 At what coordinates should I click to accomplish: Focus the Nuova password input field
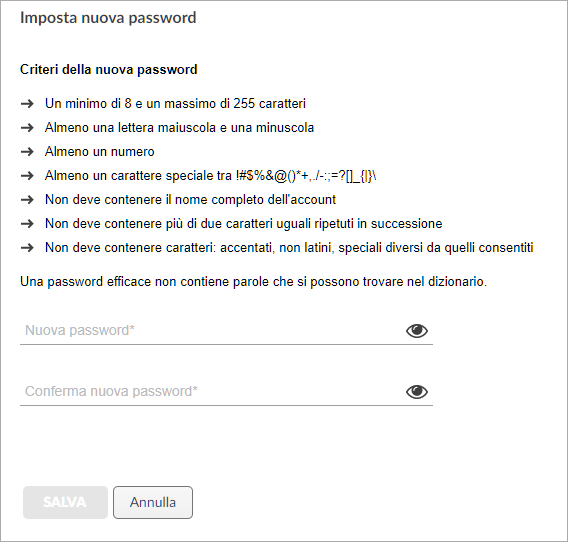pyautogui.click(x=212, y=330)
